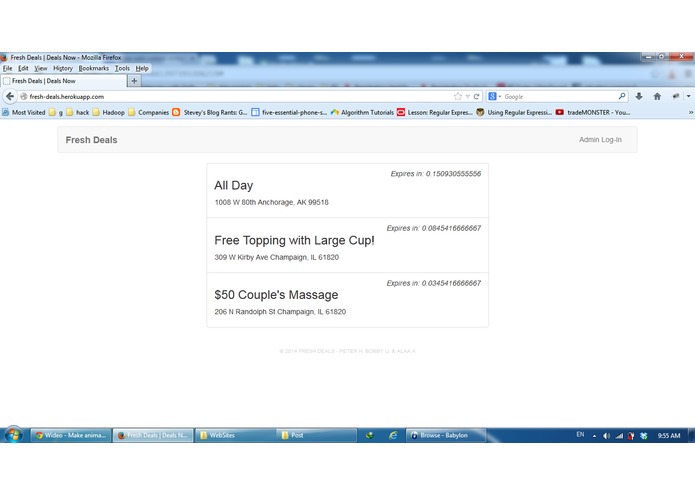This screenshot has width=695, height=494.
Task: Open the Downloads arrow icon
Action: tap(639, 96)
